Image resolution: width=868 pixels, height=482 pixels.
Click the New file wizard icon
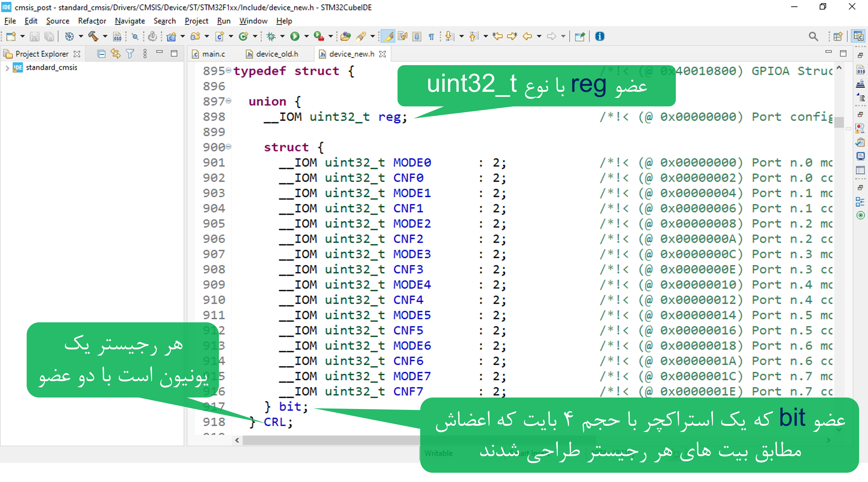(x=11, y=36)
